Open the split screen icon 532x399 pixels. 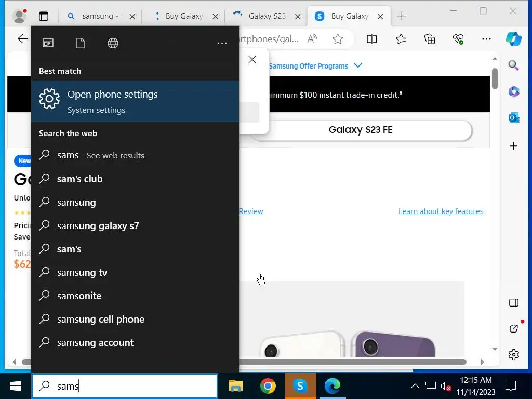pyautogui.click(x=372, y=39)
